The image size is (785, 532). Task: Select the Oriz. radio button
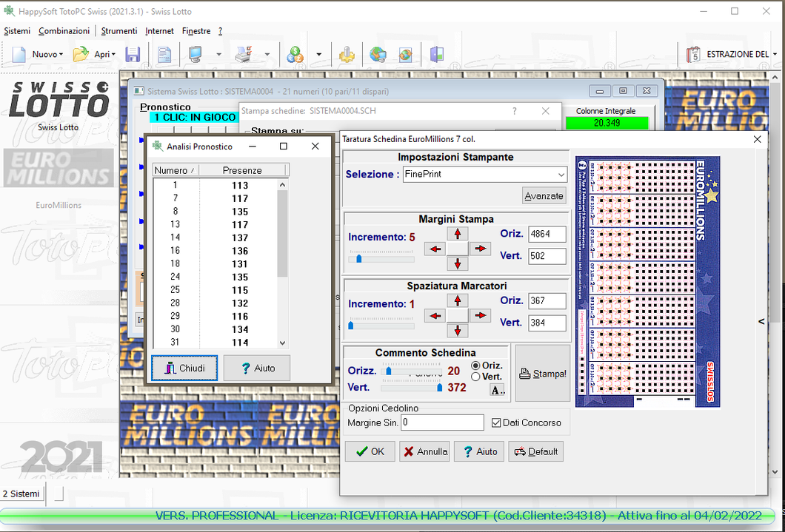point(475,366)
